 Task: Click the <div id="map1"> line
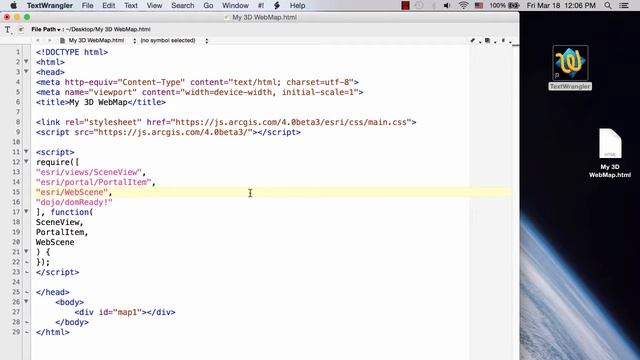(125, 312)
